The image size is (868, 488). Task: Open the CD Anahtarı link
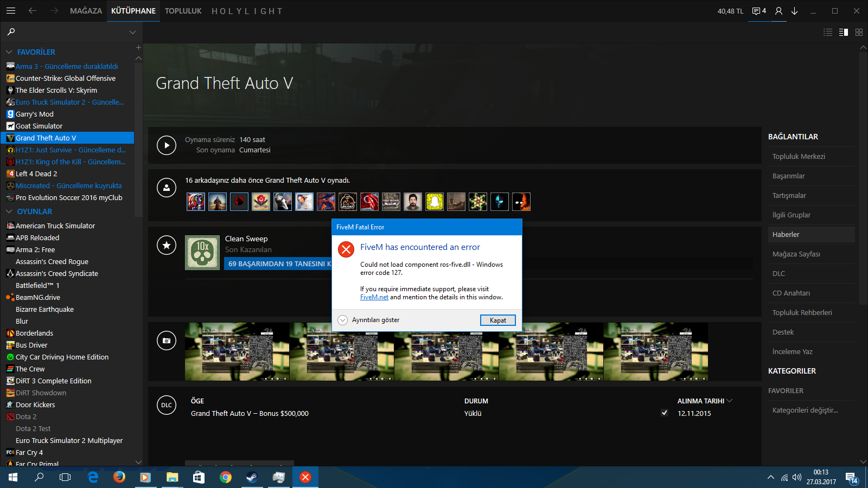pos(791,293)
